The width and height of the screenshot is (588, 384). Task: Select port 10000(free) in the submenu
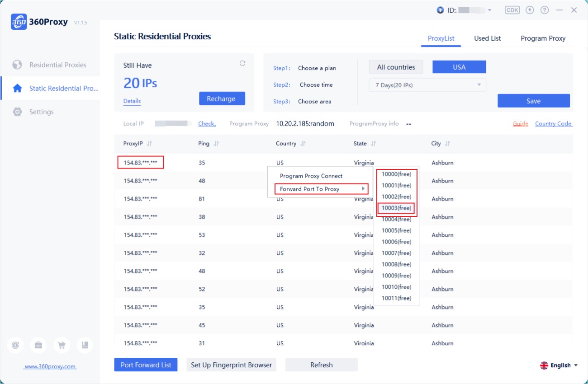point(397,174)
